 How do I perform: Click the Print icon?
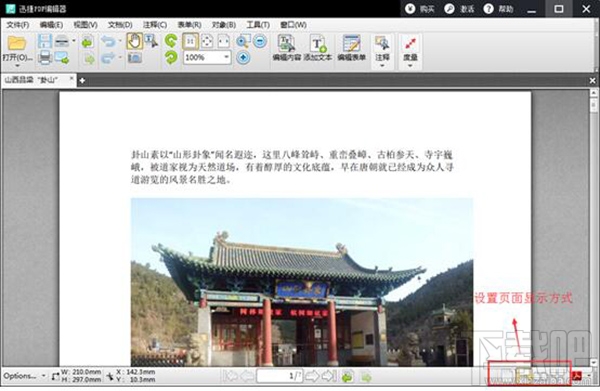tap(45, 58)
